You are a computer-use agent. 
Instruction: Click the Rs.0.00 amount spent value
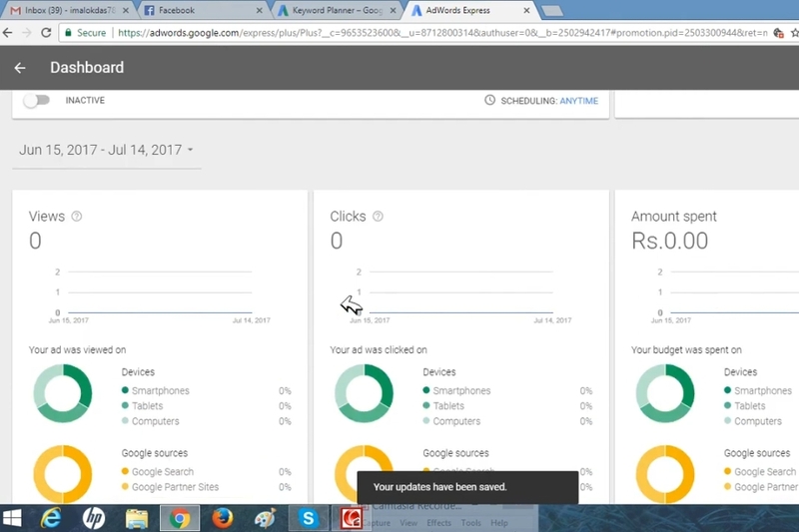pyautogui.click(x=669, y=241)
